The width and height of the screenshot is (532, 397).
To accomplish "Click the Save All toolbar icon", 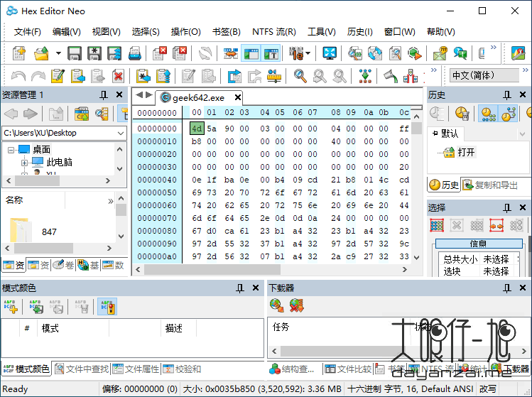I will [x=114, y=53].
